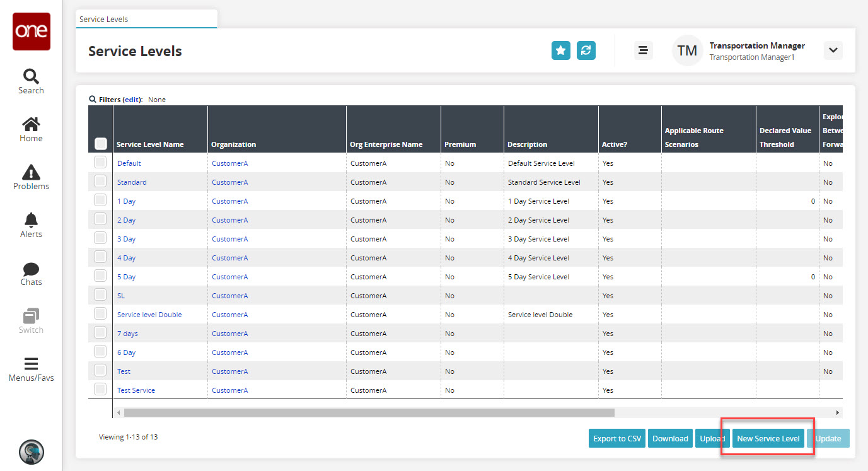Click the assistant avatar icon at bottom left
The height and width of the screenshot is (471, 868).
pos(32,451)
